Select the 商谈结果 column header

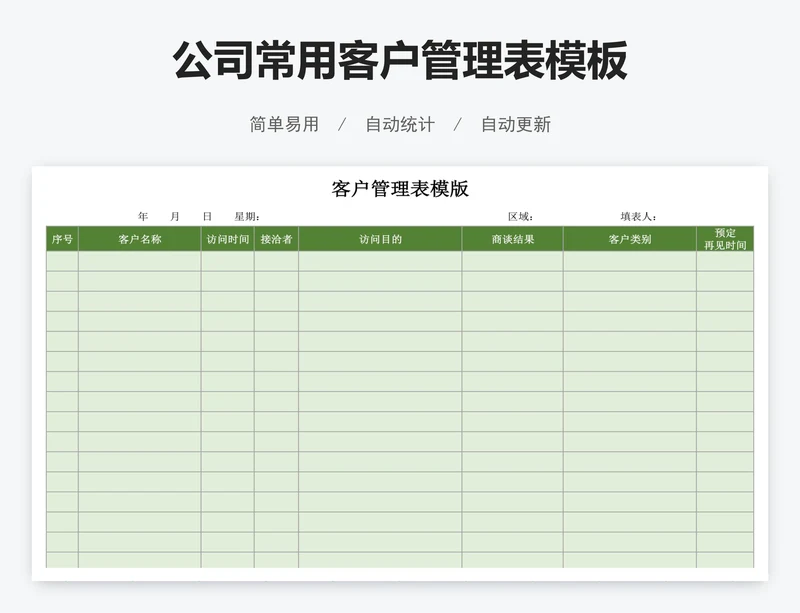(513, 239)
